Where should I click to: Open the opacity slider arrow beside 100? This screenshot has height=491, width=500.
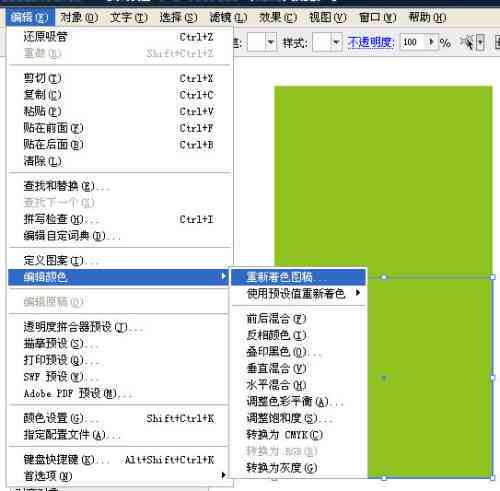click(432, 42)
